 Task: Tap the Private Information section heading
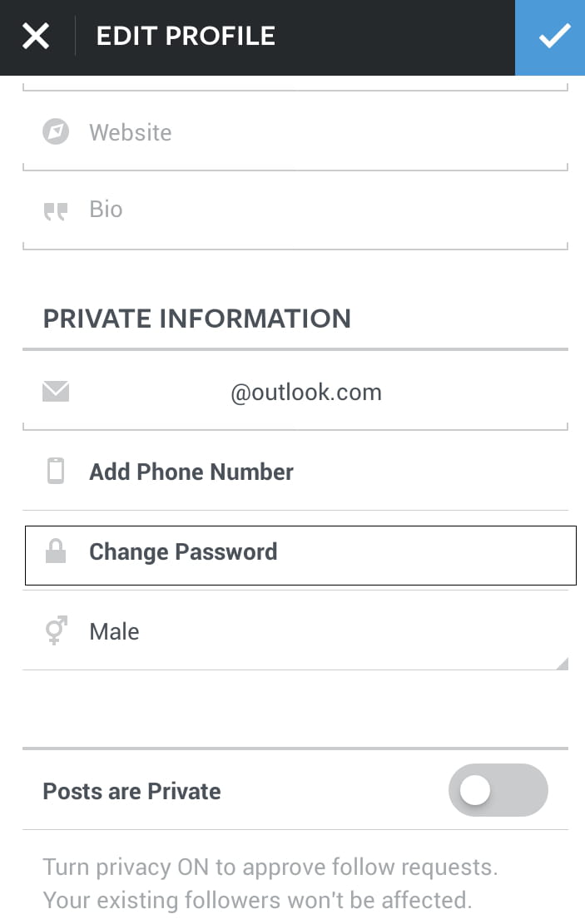click(197, 319)
